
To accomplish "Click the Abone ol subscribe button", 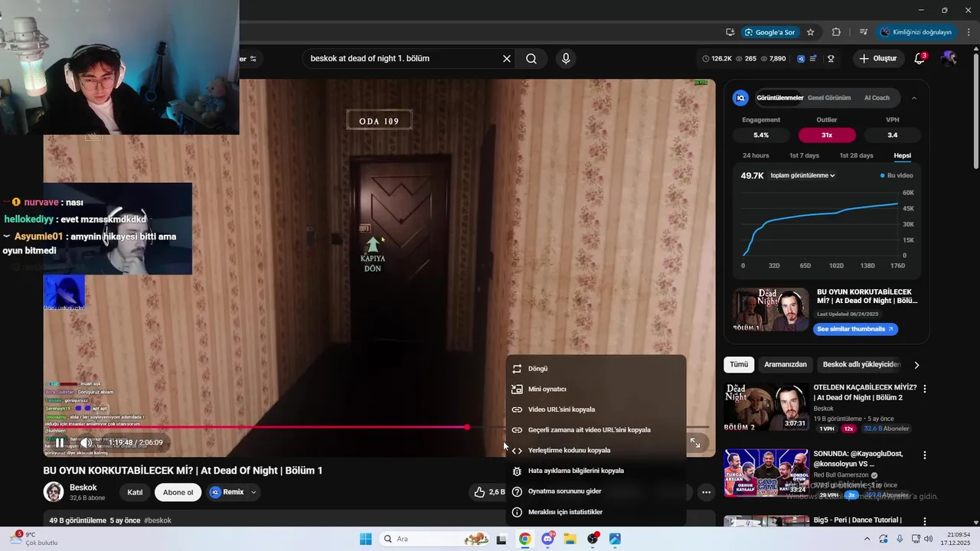I will [x=178, y=492].
